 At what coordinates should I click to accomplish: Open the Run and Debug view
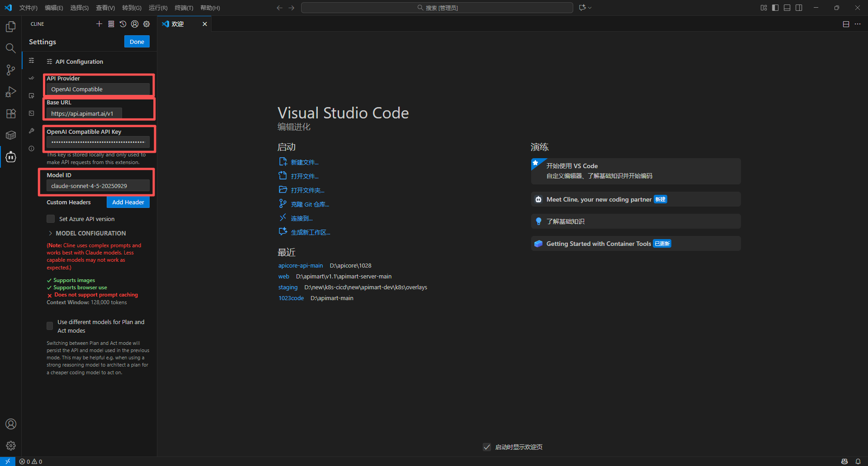11,92
